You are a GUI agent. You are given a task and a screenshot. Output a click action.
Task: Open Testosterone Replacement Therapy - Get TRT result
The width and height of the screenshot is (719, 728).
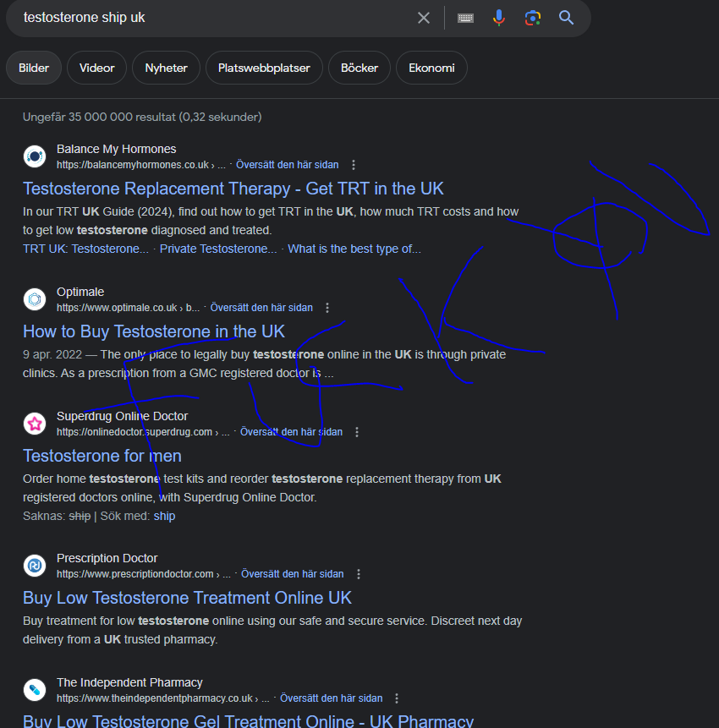[x=233, y=189]
